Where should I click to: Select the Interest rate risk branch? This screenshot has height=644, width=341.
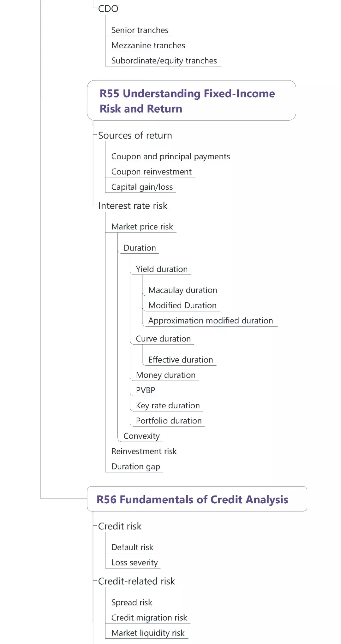tap(133, 206)
